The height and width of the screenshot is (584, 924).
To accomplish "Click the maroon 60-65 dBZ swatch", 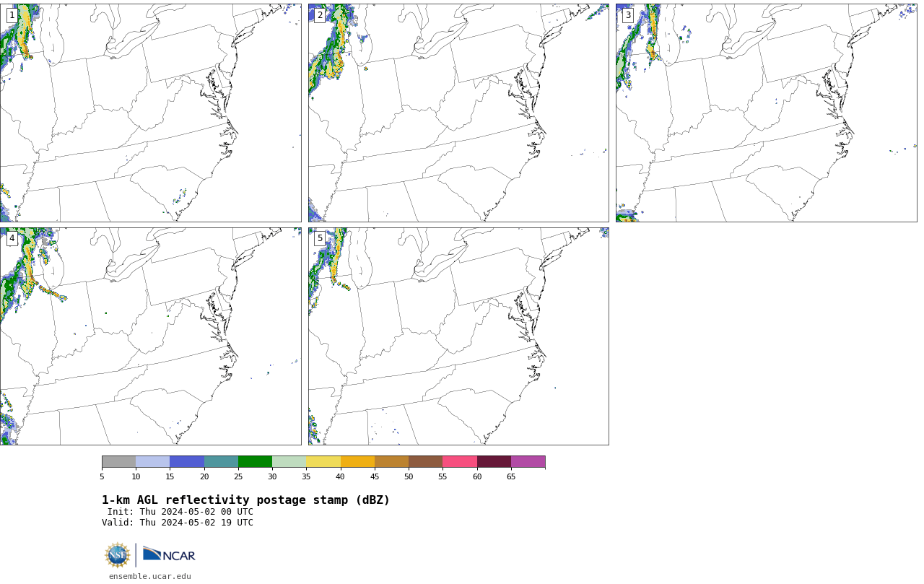I will 494,462.
